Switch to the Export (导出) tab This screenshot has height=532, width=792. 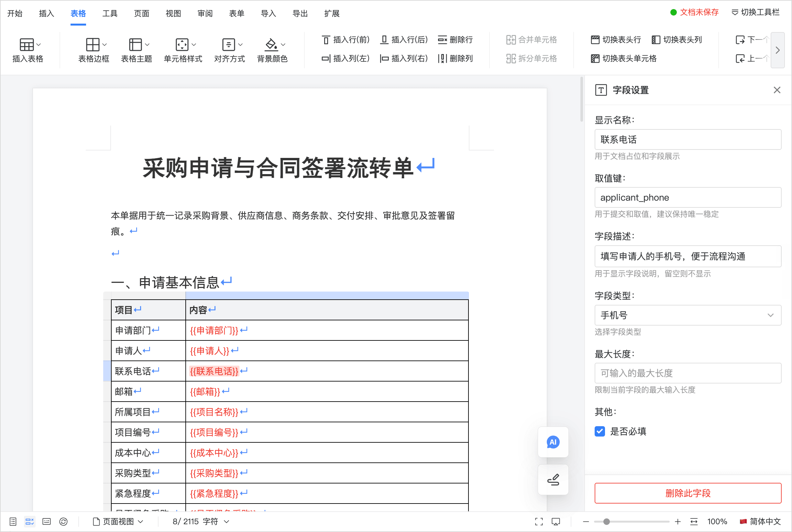[300, 13]
